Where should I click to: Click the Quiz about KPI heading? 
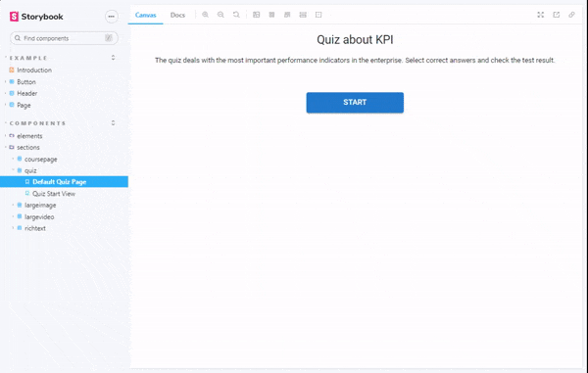pos(355,40)
